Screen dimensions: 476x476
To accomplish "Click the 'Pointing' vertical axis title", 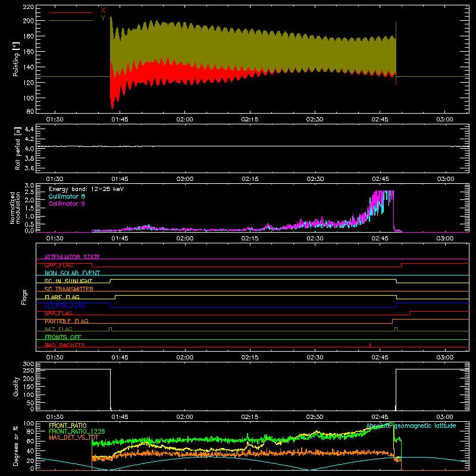I will click(x=16, y=59).
